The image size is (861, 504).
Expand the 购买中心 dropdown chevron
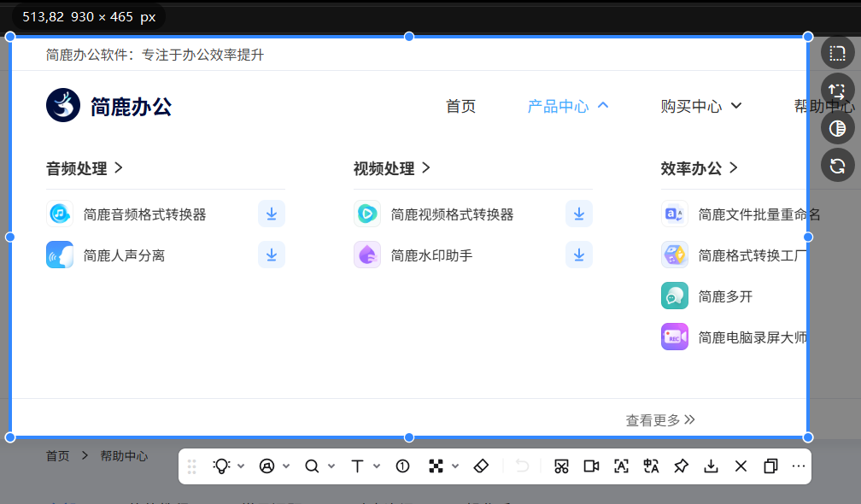(736, 105)
